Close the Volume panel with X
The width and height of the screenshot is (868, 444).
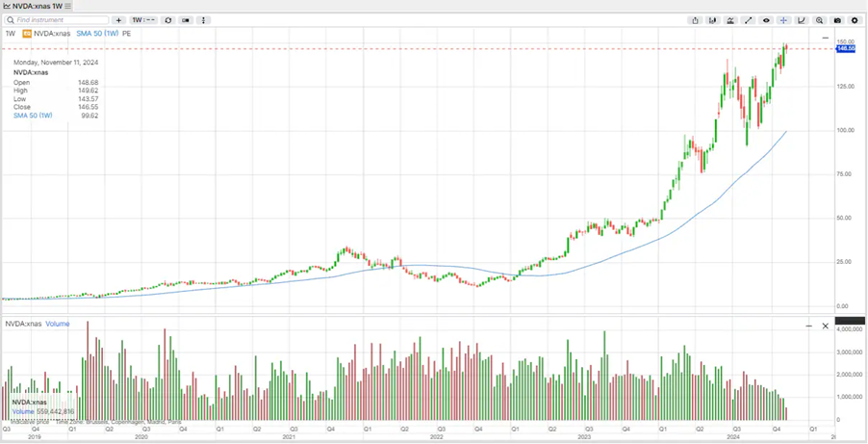825,326
